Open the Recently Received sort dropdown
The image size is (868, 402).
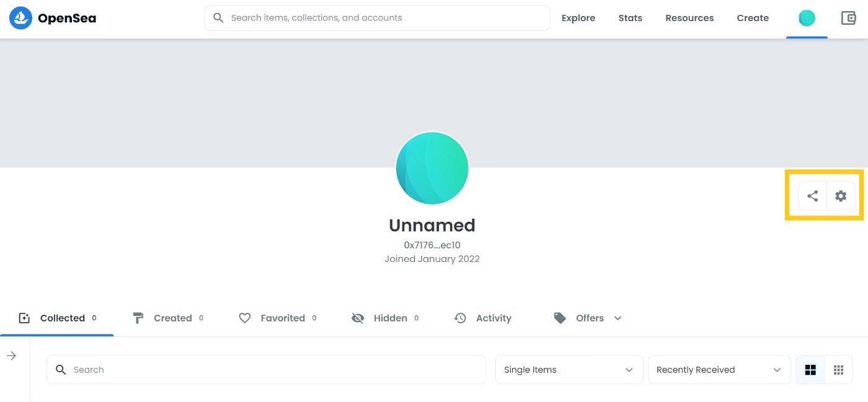click(719, 370)
